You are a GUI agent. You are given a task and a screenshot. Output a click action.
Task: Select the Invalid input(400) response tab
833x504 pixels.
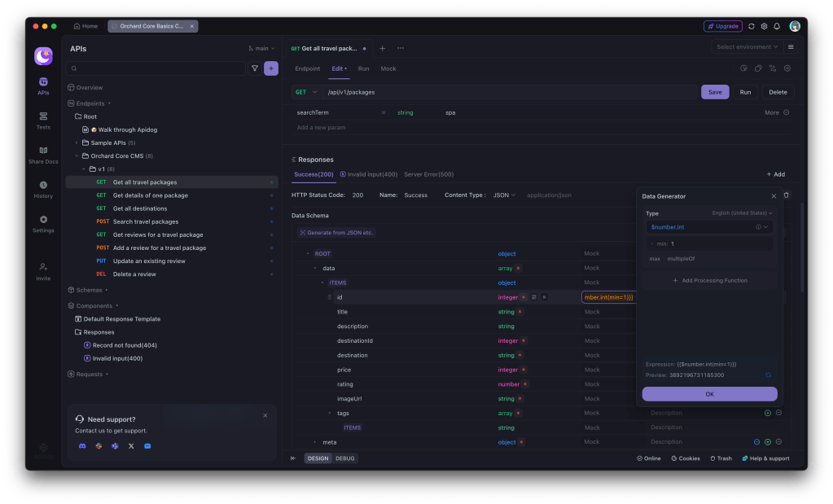pyautogui.click(x=368, y=174)
